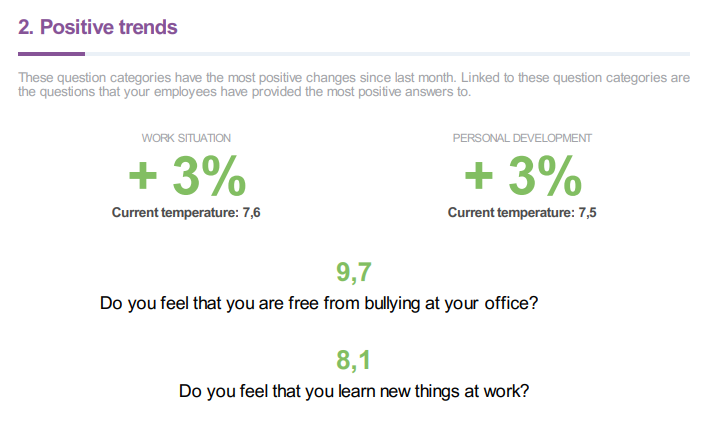Screen dimensions: 714x422
Task: Click the purple underline below the heading
Action: click(x=51, y=54)
